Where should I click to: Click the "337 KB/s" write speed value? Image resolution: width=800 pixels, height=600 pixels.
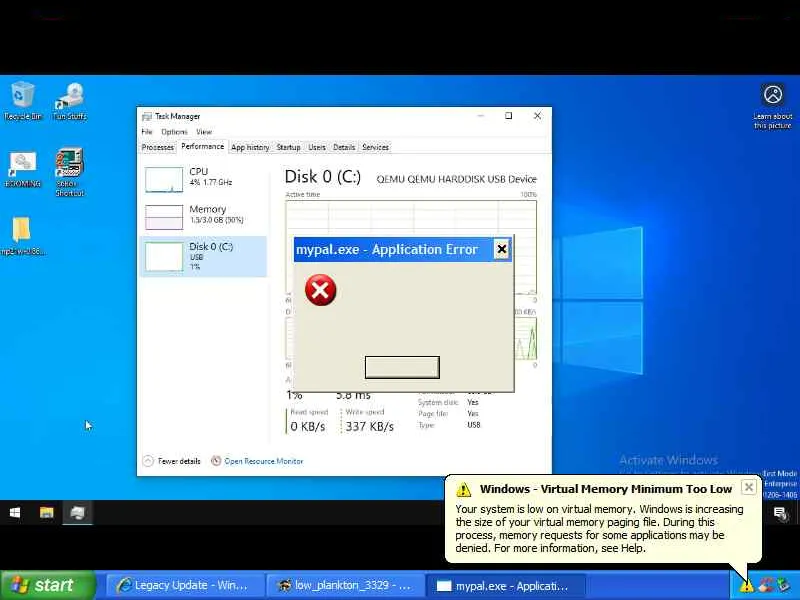pyautogui.click(x=370, y=427)
